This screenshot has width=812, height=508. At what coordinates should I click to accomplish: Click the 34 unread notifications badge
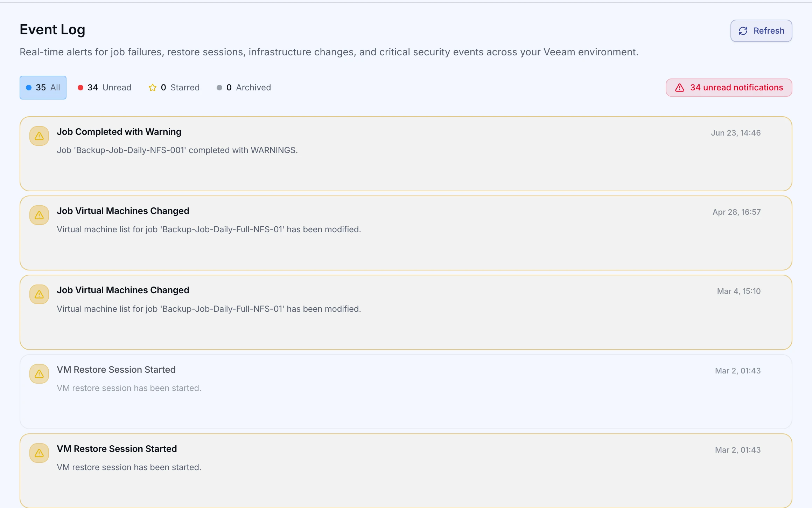coord(729,88)
